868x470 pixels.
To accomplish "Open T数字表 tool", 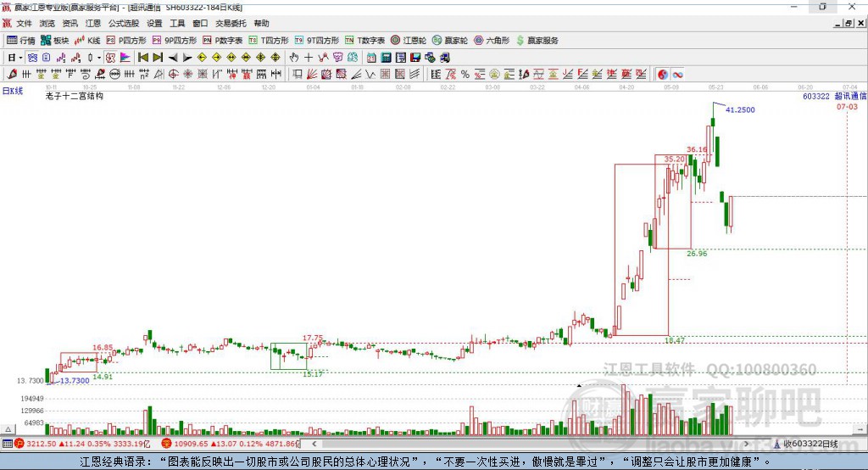I will point(364,41).
